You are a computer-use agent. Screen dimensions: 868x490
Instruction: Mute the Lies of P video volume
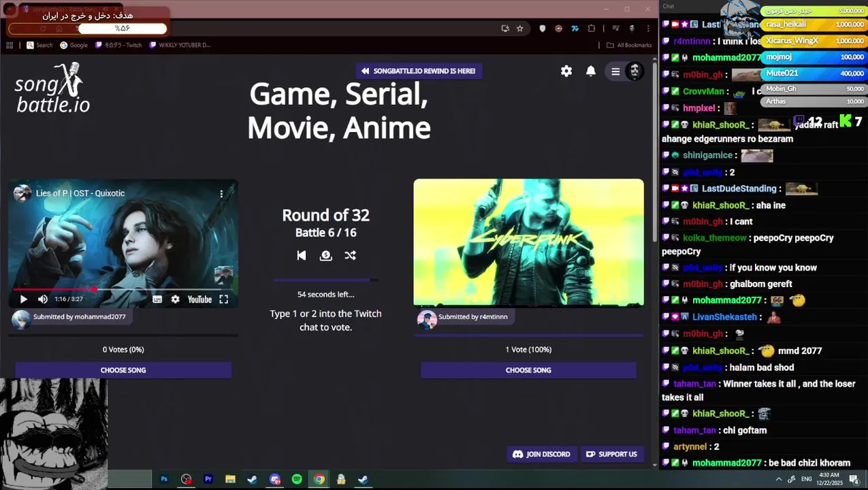click(43, 299)
